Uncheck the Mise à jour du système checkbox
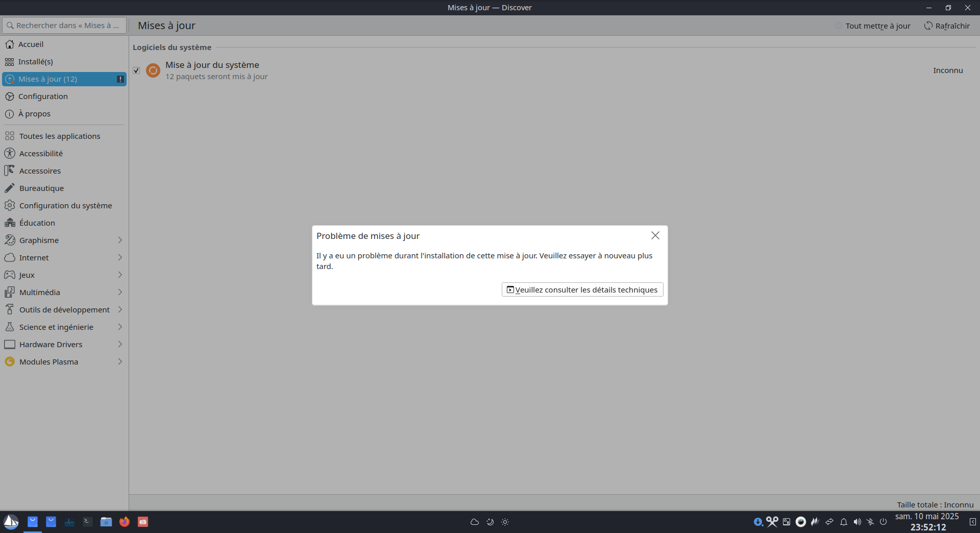The width and height of the screenshot is (980, 533). 136,70
